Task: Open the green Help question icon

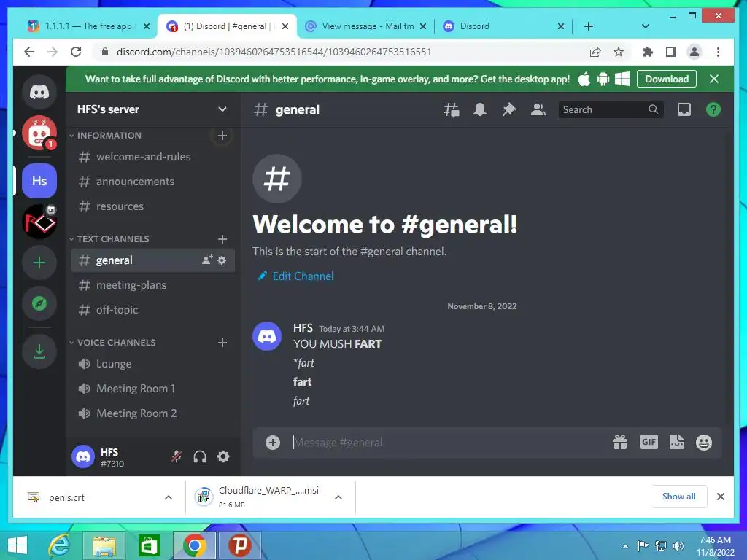Action: 713,110
